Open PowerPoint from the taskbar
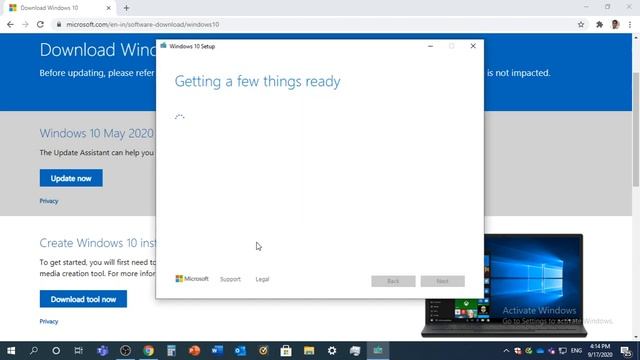640x360 pixels. [194, 351]
